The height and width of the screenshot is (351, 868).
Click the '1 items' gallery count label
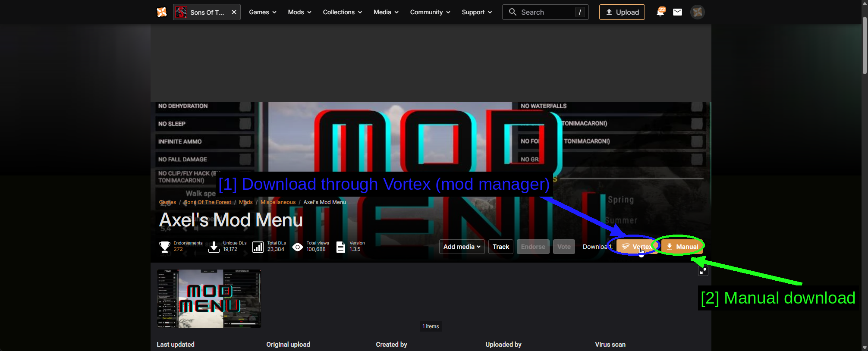pyautogui.click(x=431, y=326)
